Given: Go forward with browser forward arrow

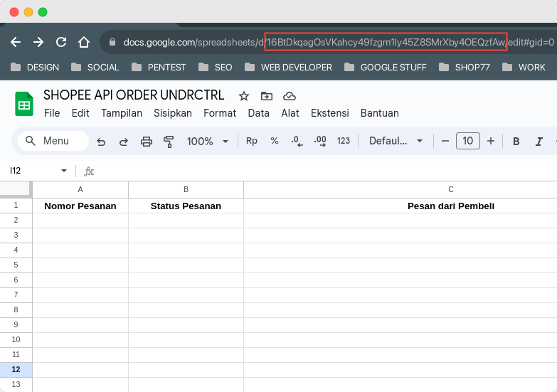Looking at the screenshot, I should [x=38, y=42].
